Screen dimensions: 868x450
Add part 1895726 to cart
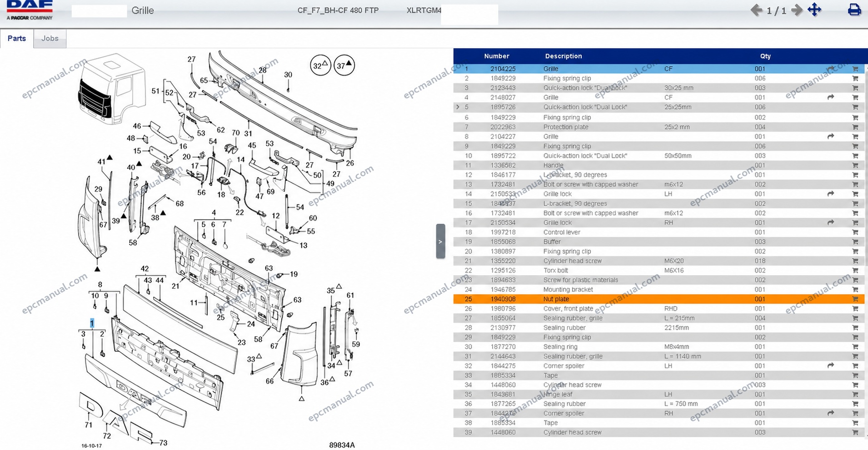[855, 107]
